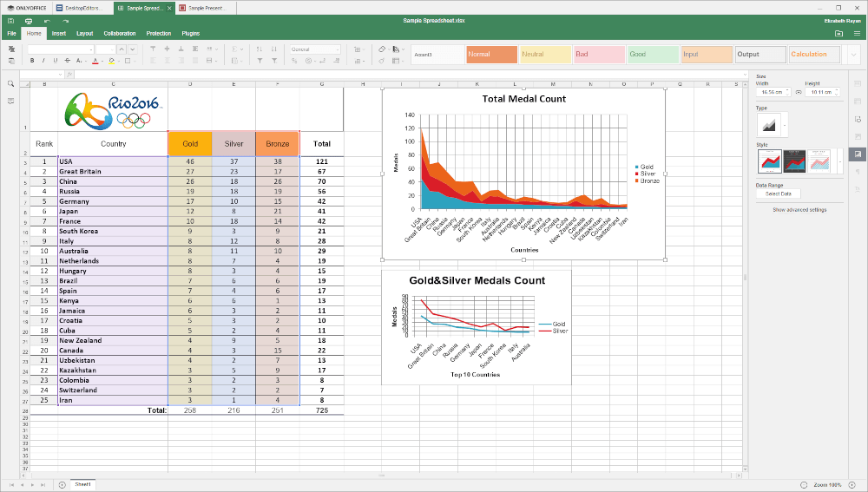868x492 pixels.
Task: Click the fill color bucket swatch
Action: (x=112, y=61)
